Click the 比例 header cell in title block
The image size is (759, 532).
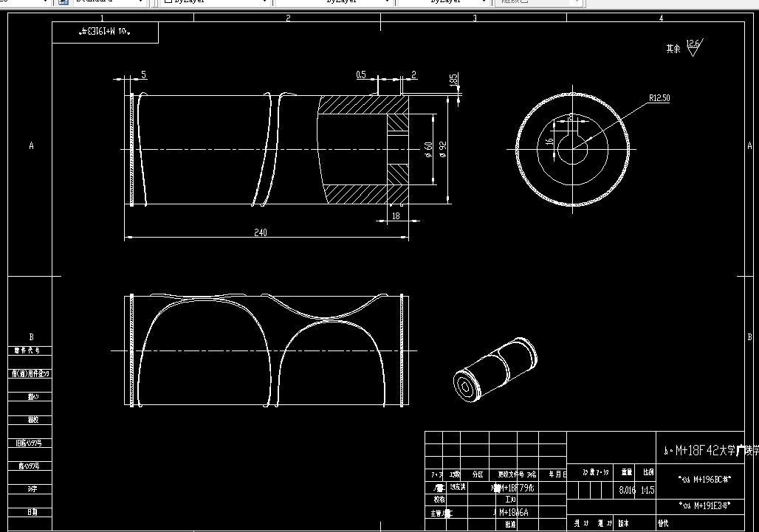coord(648,472)
